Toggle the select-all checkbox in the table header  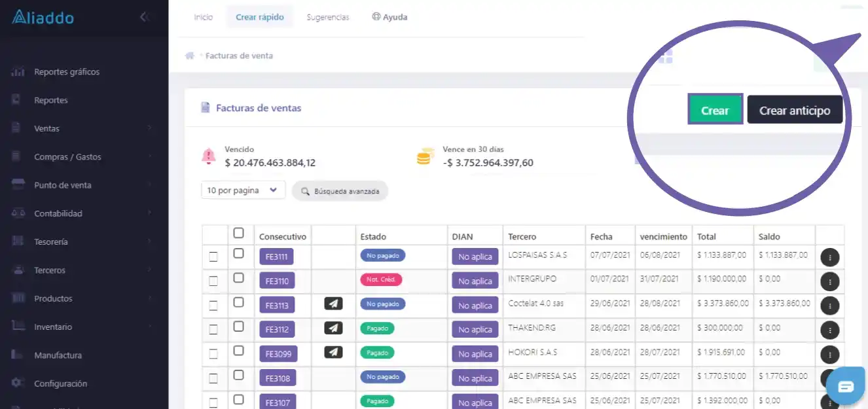[x=238, y=233]
